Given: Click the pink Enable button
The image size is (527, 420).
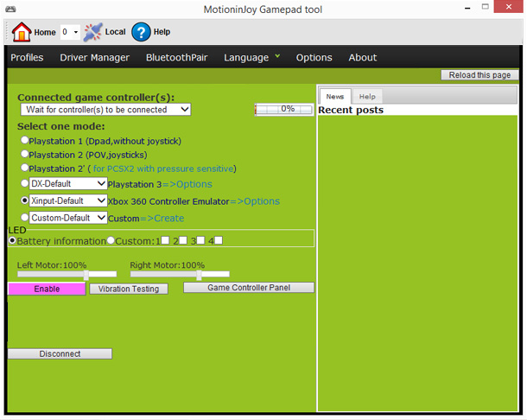Looking at the screenshot, I should click(x=47, y=289).
